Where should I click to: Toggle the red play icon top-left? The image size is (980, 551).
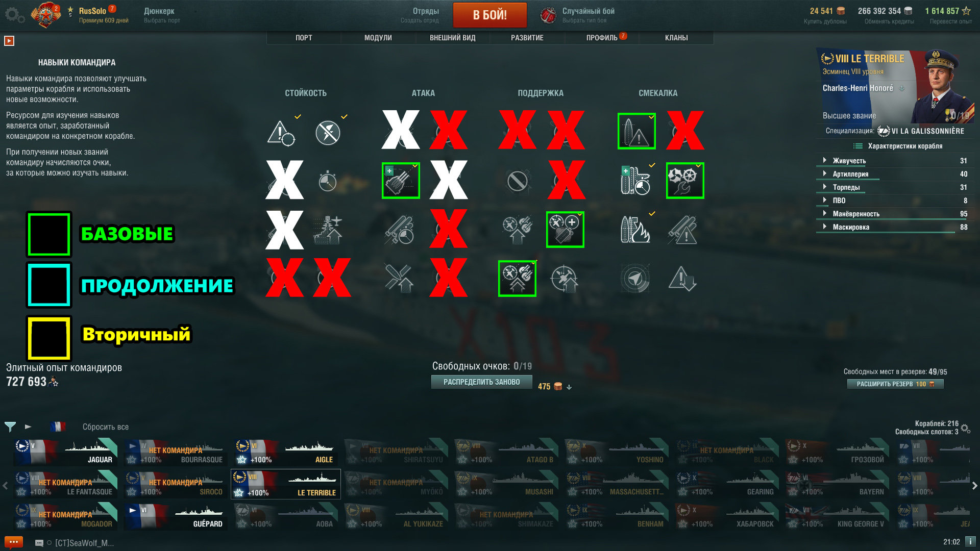pyautogui.click(x=9, y=41)
